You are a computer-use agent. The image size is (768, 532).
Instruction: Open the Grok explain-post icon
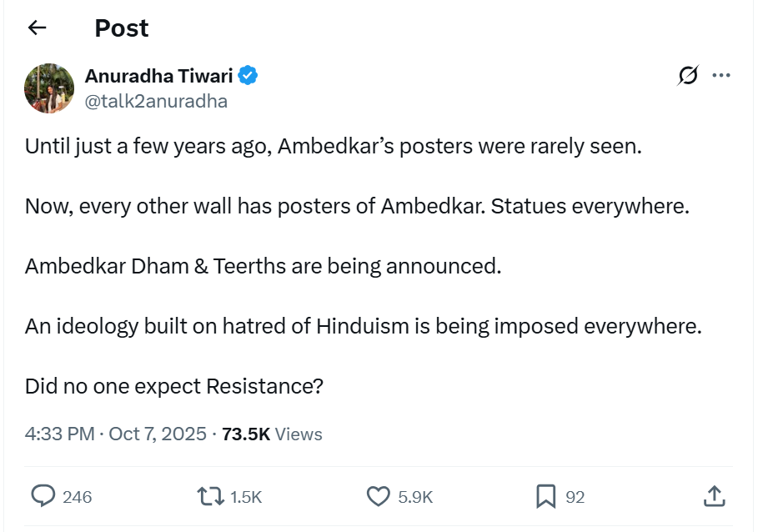[688, 76]
